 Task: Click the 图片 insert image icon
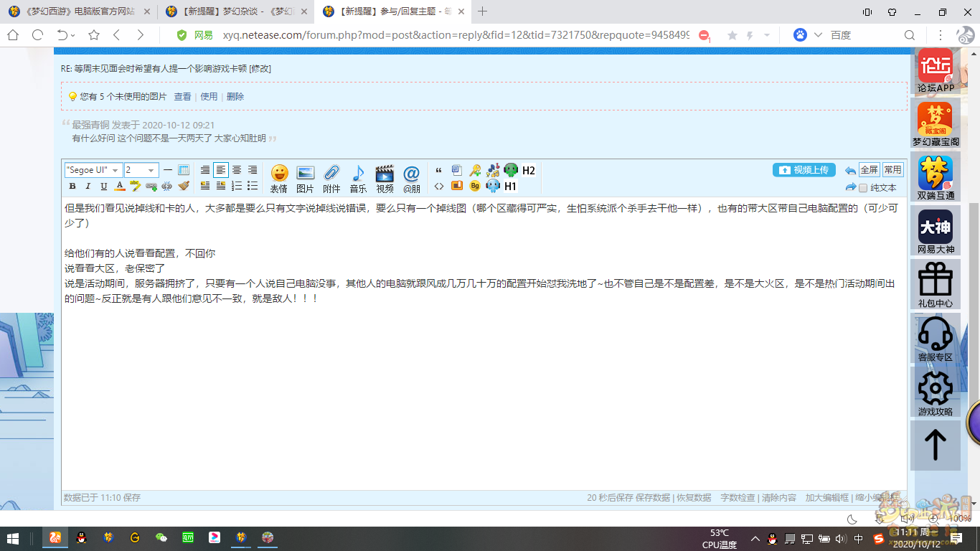coord(306,178)
